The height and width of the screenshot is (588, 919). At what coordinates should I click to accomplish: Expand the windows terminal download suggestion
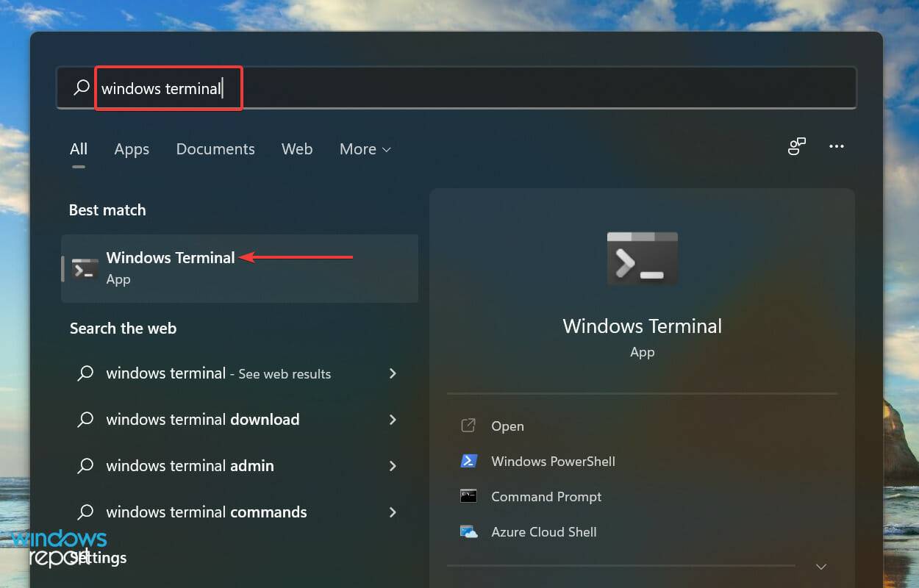393,420
